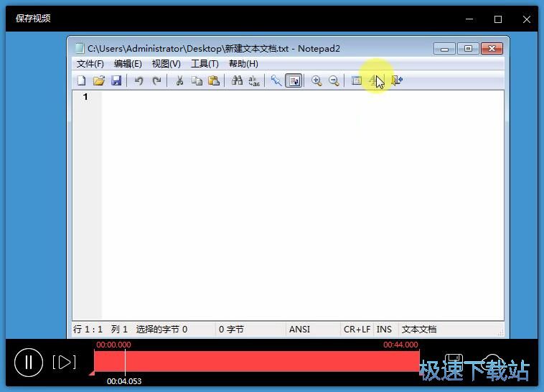This screenshot has height=392, width=544.
Task: Open Replace text toolbar icon
Action: [x=254, y=80]
